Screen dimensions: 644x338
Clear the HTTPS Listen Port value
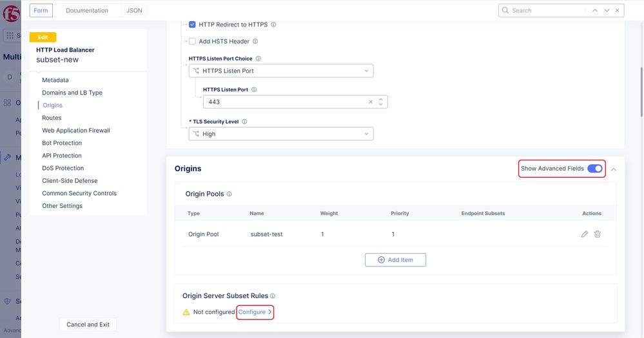pyautogui.click(x=371, y=102)
